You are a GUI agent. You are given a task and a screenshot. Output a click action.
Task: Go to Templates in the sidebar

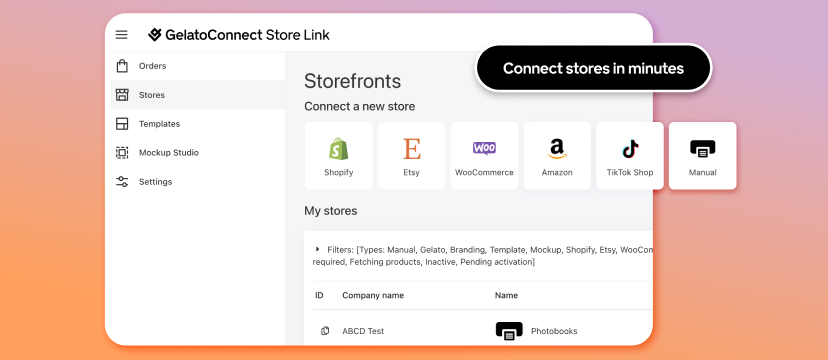tap(197, 124)
